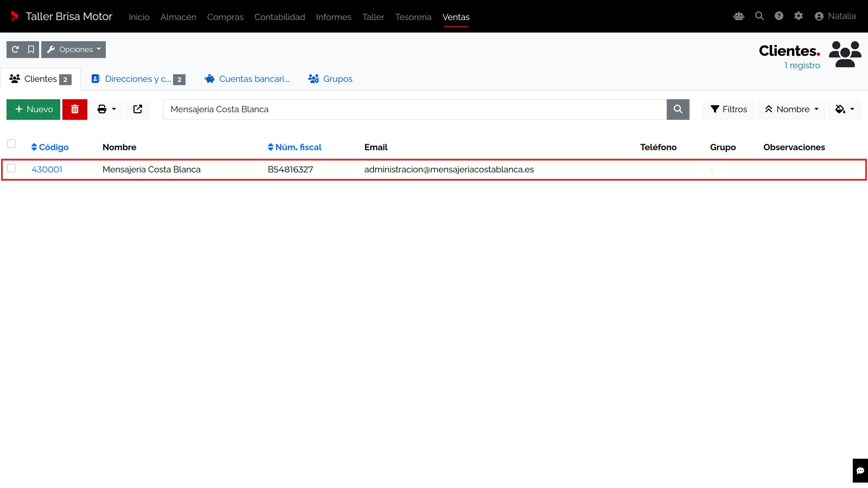Viewport: 868px width, 488px height.
Task: Reload the page with the refresh icon
Action: coord(15,49)
